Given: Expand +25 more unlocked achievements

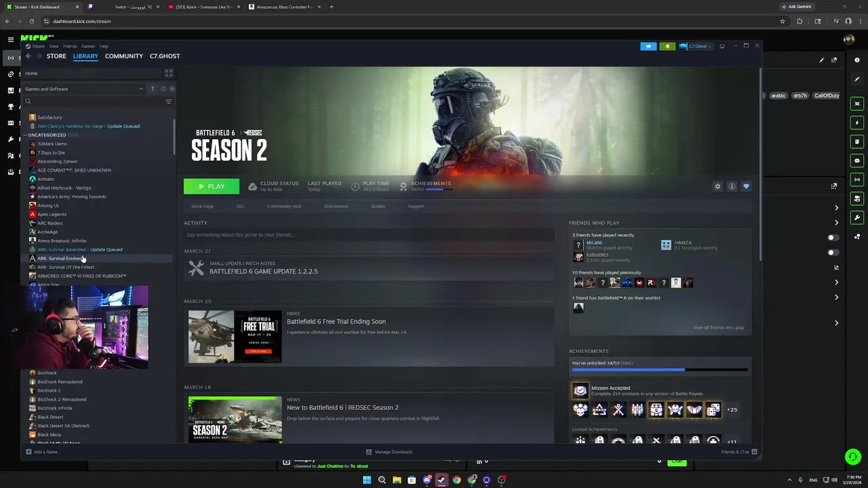Looking at the screenshot, I should point(732,409).
